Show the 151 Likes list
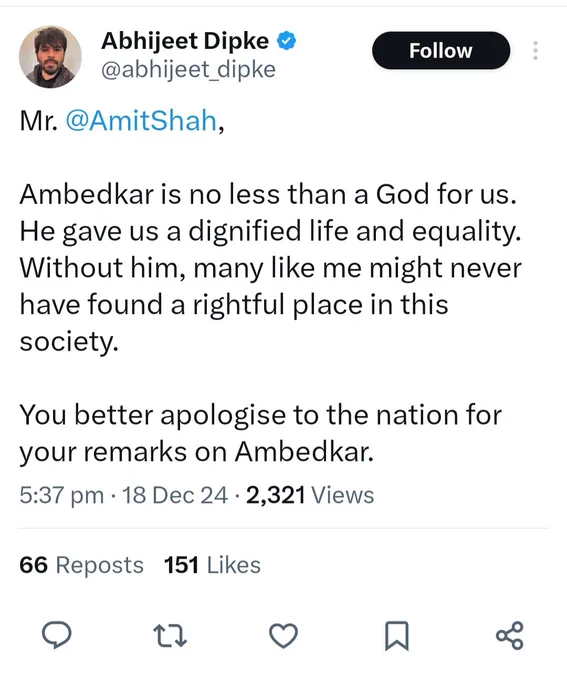Viewport: 567px width, 680px height. 212,565
